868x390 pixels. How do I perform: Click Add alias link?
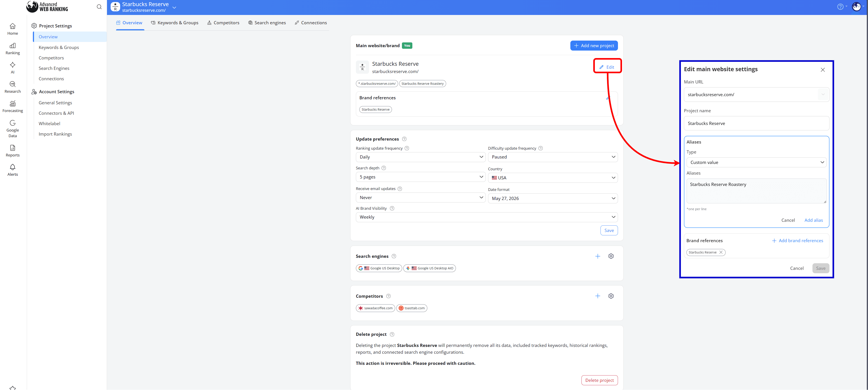(x=813, y=220)
